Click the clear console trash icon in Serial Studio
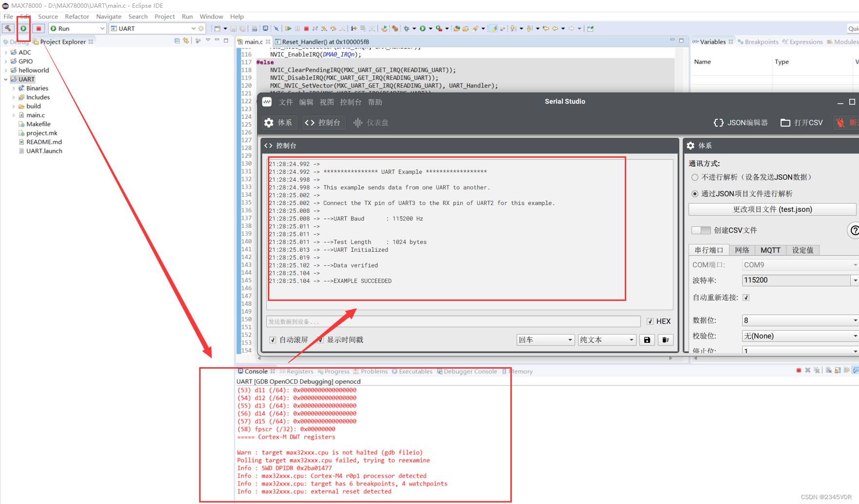 [x=666, y=340]
